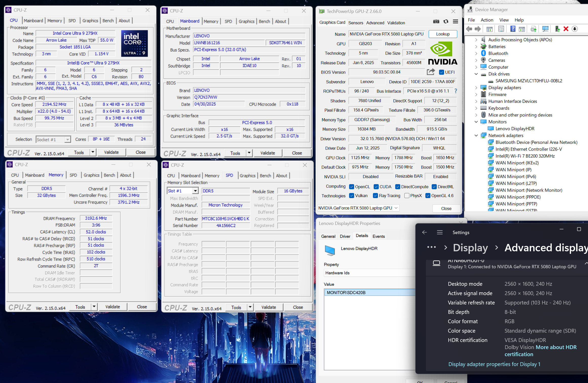
Task: Enable the PhysX checkbox
Action: 407,196
